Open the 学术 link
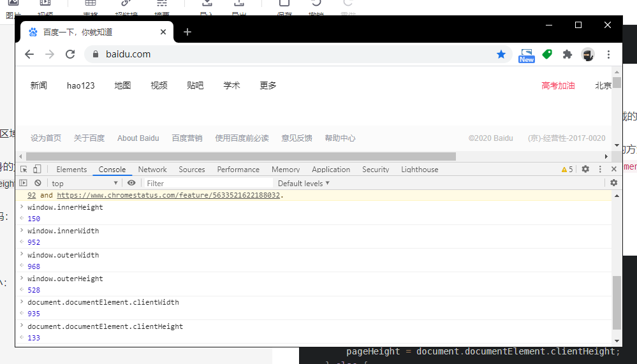 coord(231,85)
